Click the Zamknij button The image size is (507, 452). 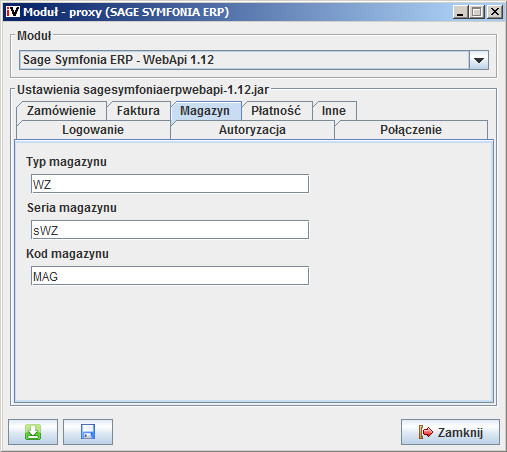coord(450,432)
